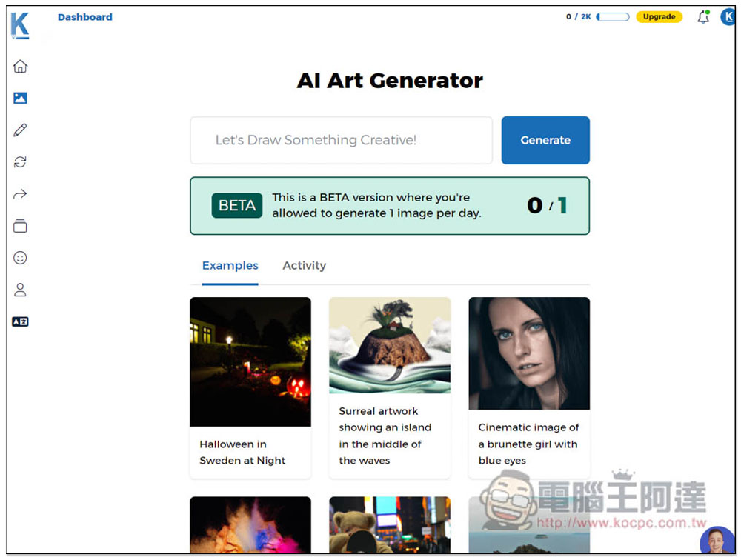Select the Examples tab
The height and width of the screenshot is (560, 741).
coord(230,266)
